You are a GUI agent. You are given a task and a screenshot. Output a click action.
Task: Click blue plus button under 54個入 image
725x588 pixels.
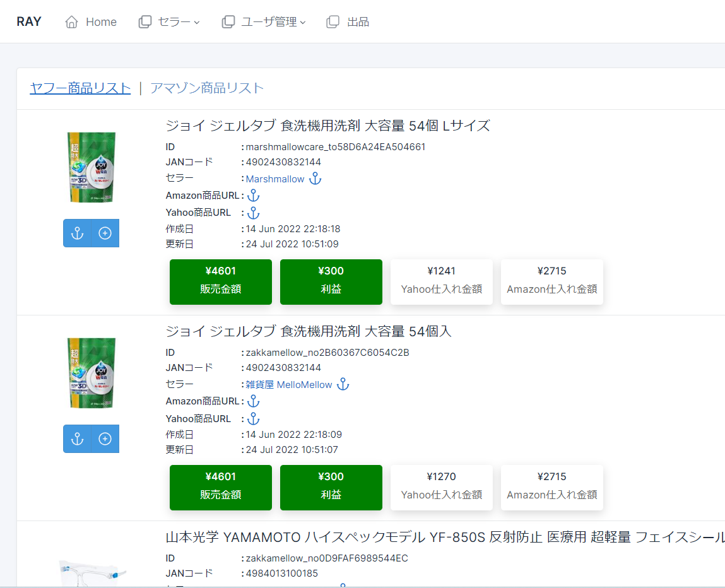(x=105, y=438)
